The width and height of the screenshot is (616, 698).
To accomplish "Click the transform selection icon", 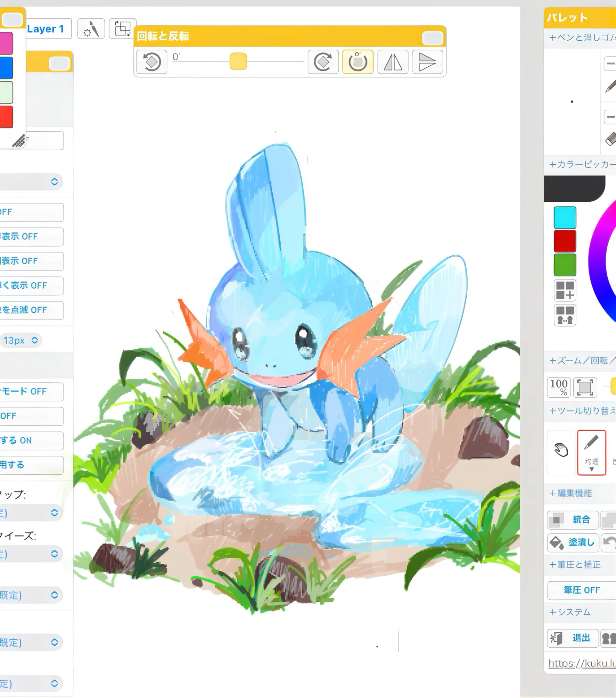I will (x=123, y=28).
